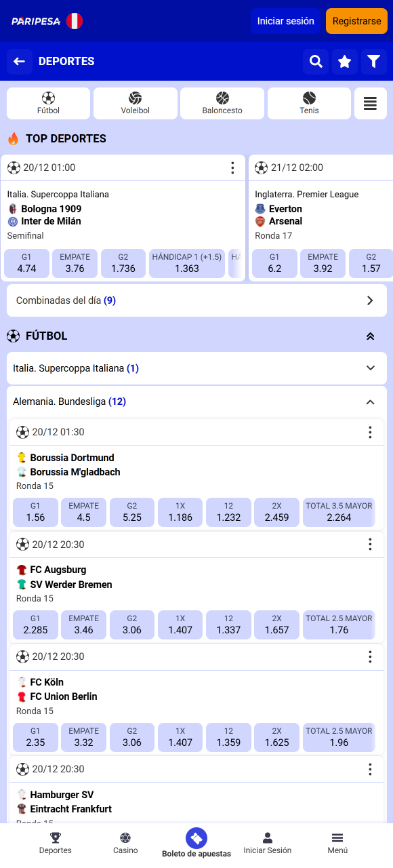Select TOTAL 2.5 MAYOR for FC Augsburg match
The height and width of the screenshot is (868, 393).
pyautogui.click(x=339, y=625)
